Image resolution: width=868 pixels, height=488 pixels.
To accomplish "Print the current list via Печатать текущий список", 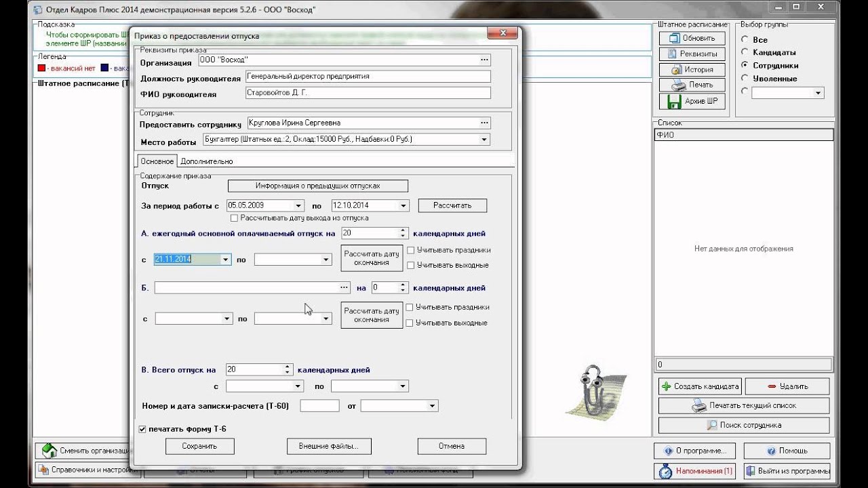I will click(744, 405).
